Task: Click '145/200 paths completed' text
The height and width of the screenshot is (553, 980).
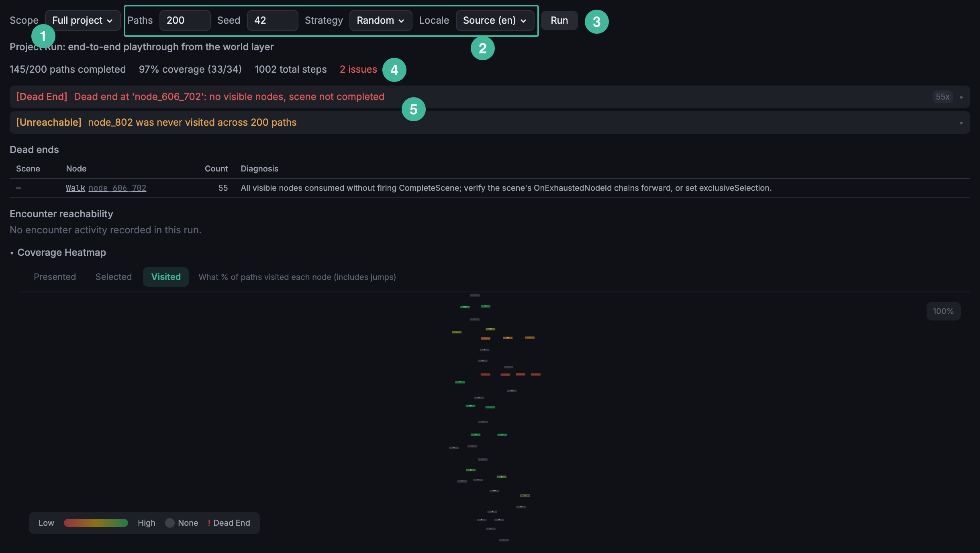Action: click(68, 69)
